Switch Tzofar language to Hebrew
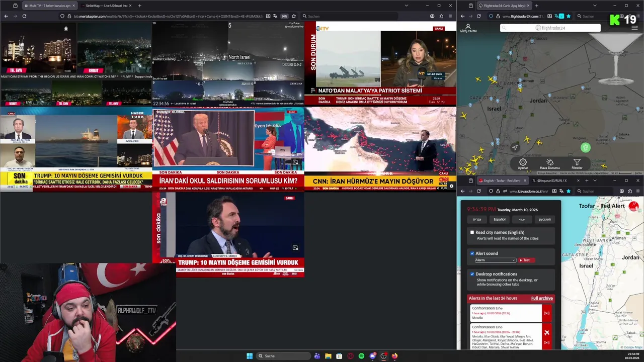This screenshot has height=362, width=644. click(x=476, y=219)
